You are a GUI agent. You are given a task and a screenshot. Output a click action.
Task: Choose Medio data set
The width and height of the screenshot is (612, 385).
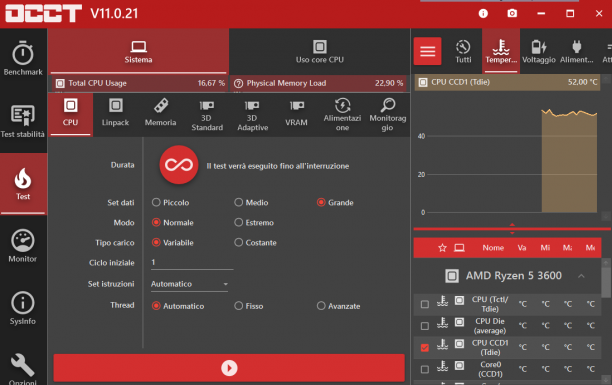[251, 202]
